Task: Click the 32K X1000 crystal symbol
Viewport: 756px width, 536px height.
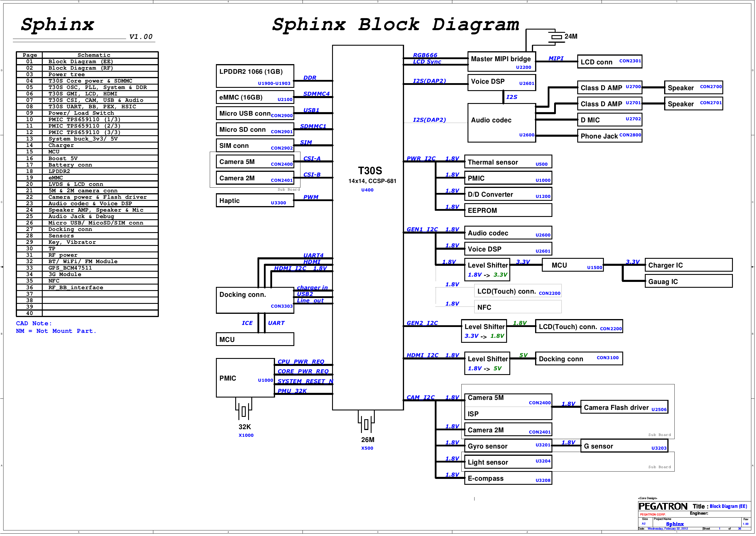Action: (244, 412)
